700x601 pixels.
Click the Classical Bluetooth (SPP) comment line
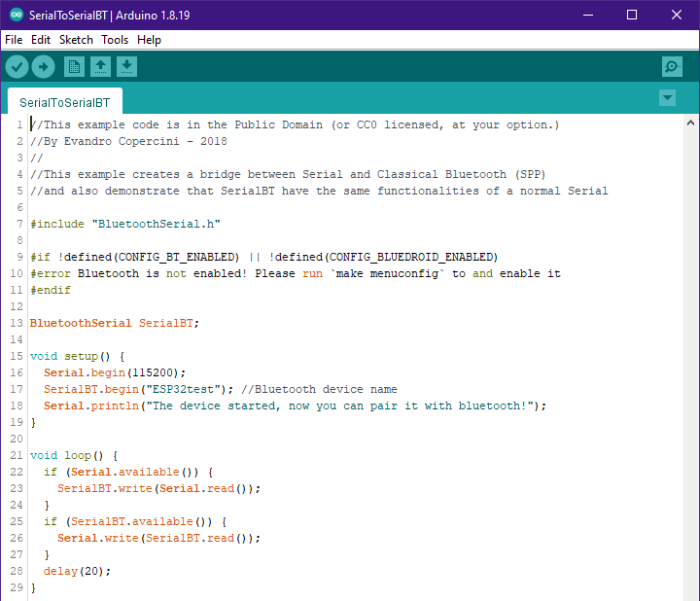288,174
